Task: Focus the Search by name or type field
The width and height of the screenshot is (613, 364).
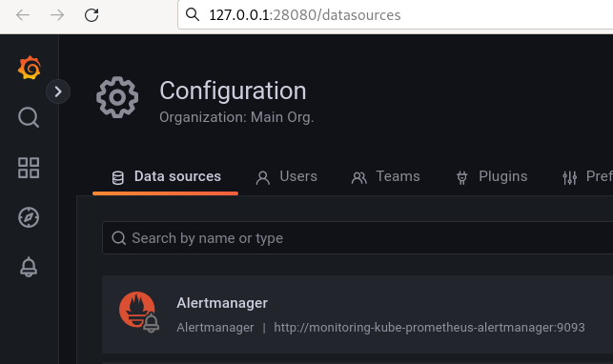Action: (x=358, y=238)
